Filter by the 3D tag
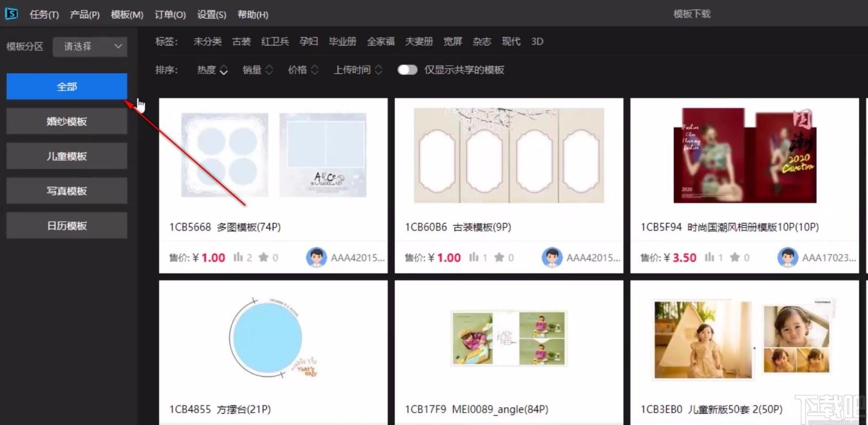The image size is (868, 425). (537, 41)
